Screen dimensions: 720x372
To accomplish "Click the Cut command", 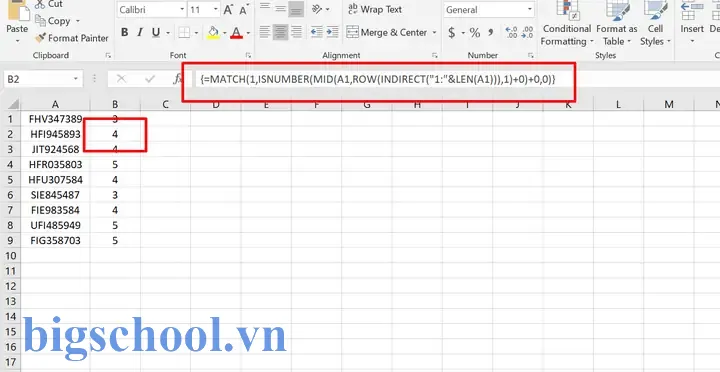I will tap(49, 5).
